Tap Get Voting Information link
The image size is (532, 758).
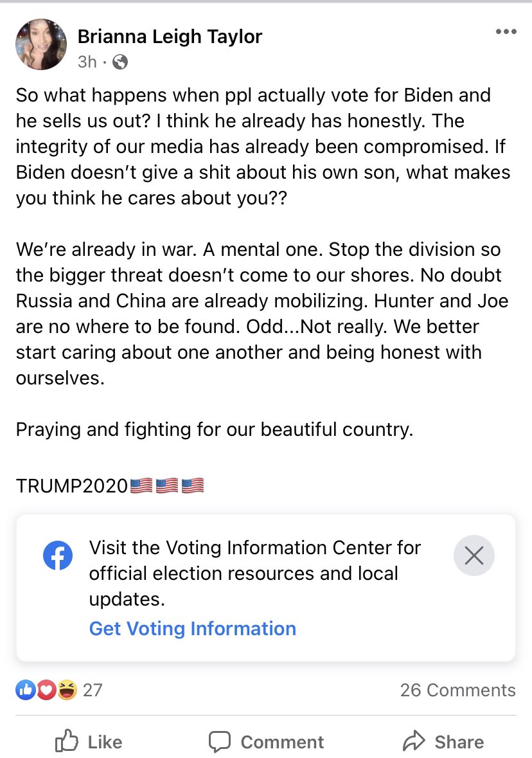coord(192,628)
